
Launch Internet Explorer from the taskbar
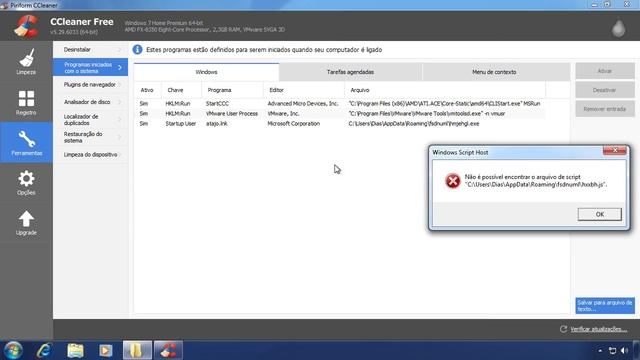click(x=43, y=350)
